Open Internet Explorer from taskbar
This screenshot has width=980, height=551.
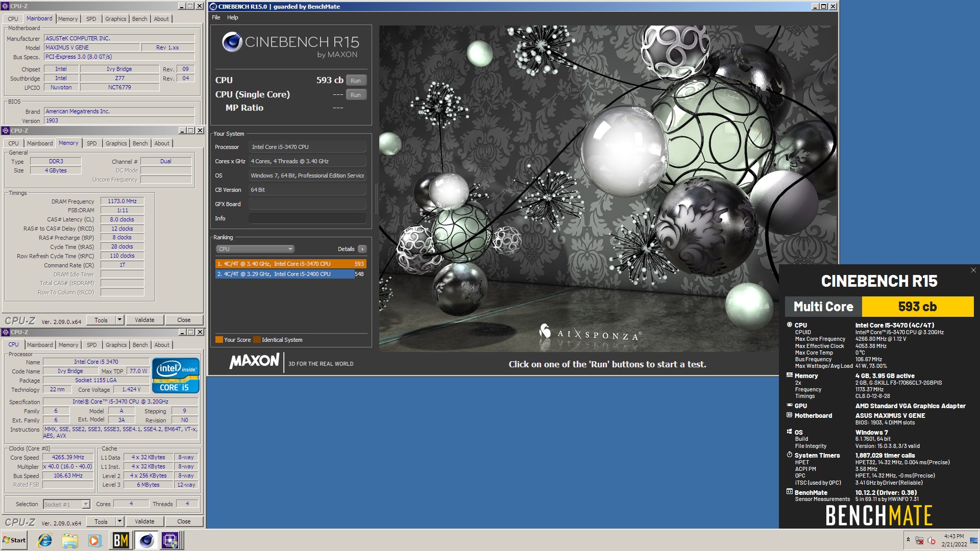click(45, 540)
